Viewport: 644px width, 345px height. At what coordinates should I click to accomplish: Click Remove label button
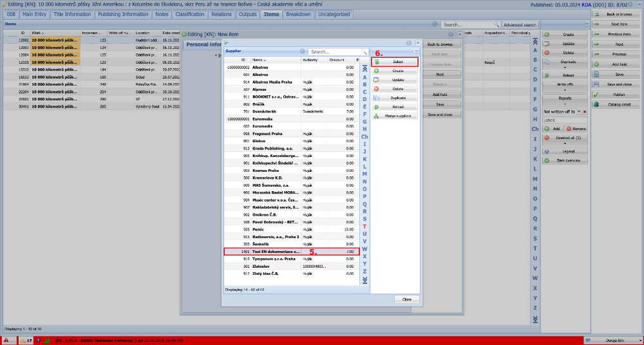coord(576,129)
